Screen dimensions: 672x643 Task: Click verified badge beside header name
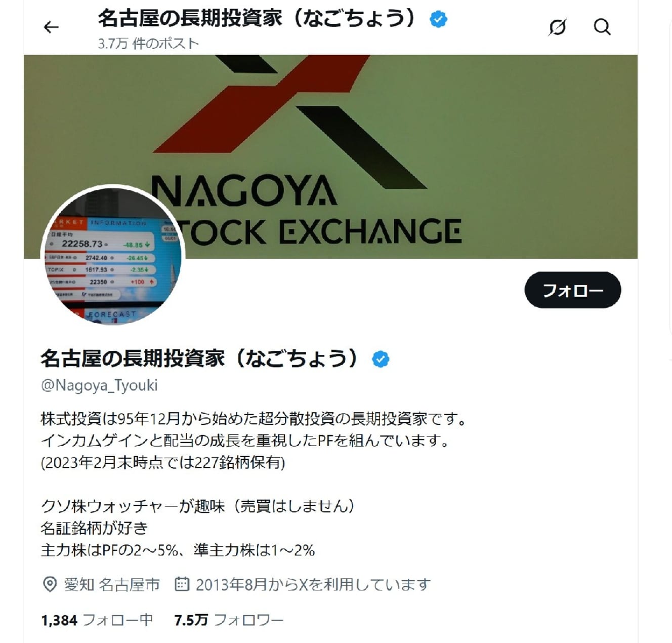click(x=438, y=20)
